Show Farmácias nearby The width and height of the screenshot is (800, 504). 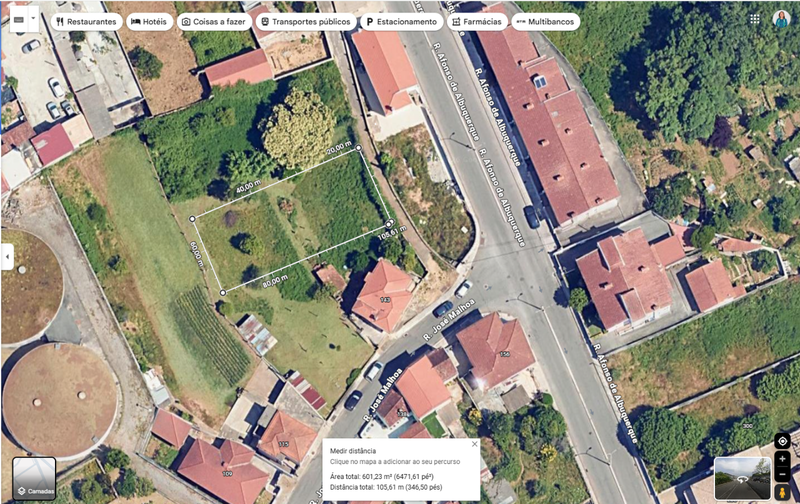click(x=477, y=22)
